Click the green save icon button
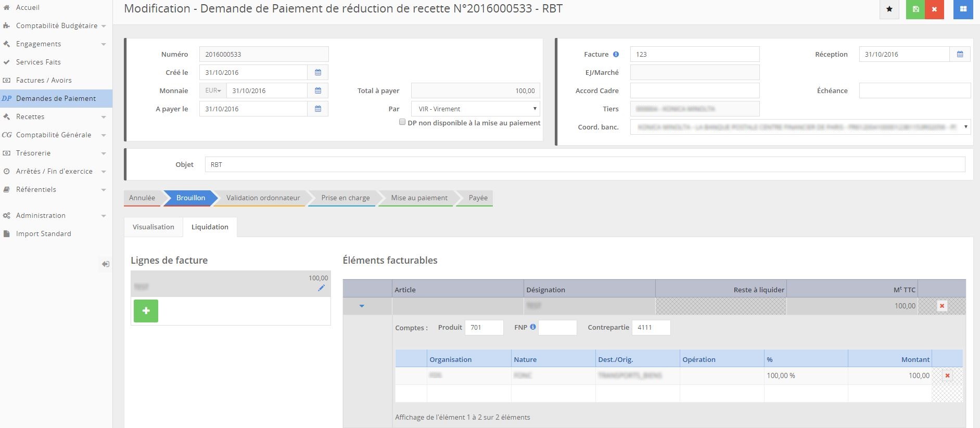This screenshot has height=428, width=980. pyautogui.click(x=915, y=9)
